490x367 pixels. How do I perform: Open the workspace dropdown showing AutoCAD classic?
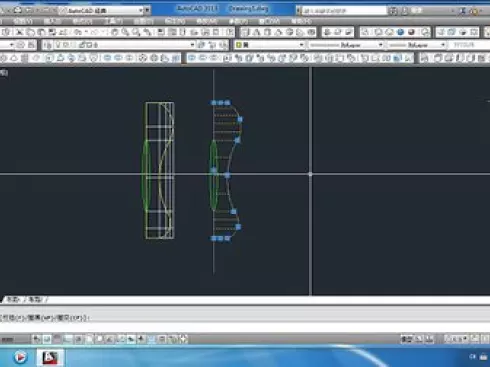[x=104, y=10]
